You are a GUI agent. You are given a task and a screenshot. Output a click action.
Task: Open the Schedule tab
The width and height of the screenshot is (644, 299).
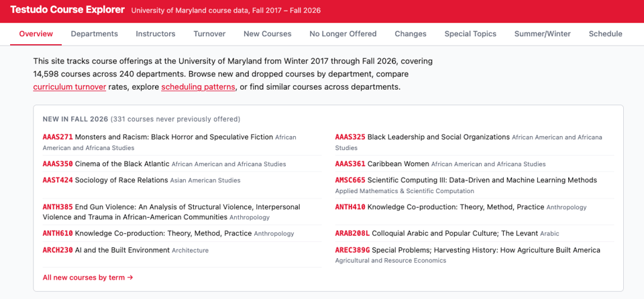[x=605, y=34]
